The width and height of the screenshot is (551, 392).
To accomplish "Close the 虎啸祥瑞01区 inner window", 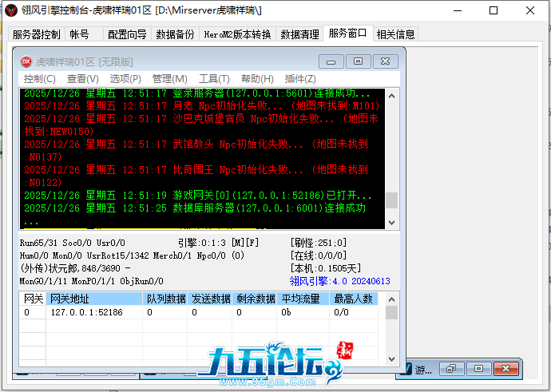I will coord(385,61).
